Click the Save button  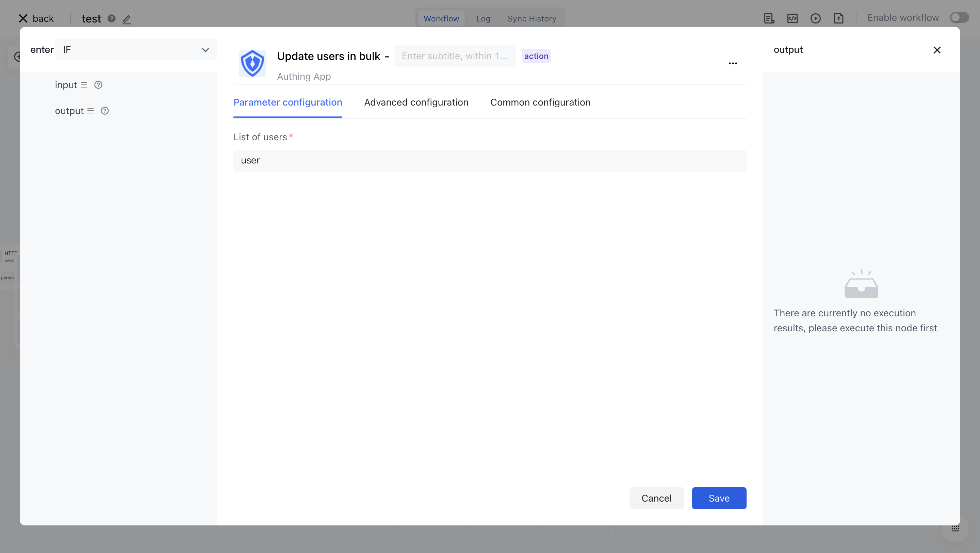(719, 498)
